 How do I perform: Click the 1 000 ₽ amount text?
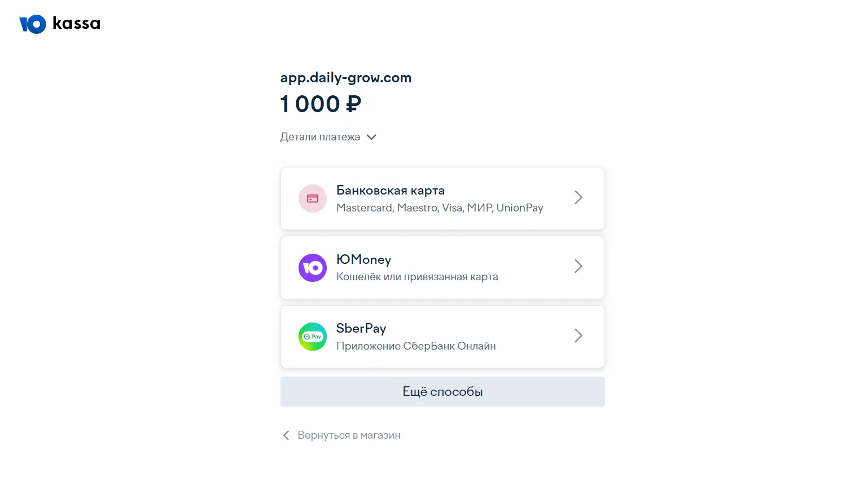pyautogui.click(x=321, y=104)
